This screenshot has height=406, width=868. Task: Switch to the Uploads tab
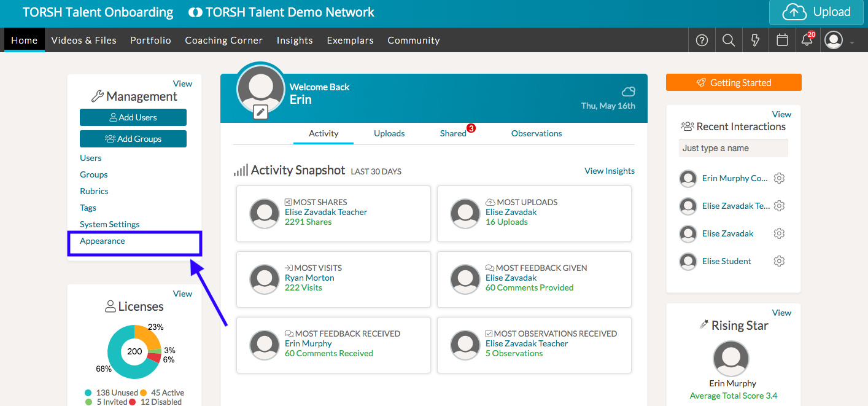pyautogui.click(x=389, y=133)
